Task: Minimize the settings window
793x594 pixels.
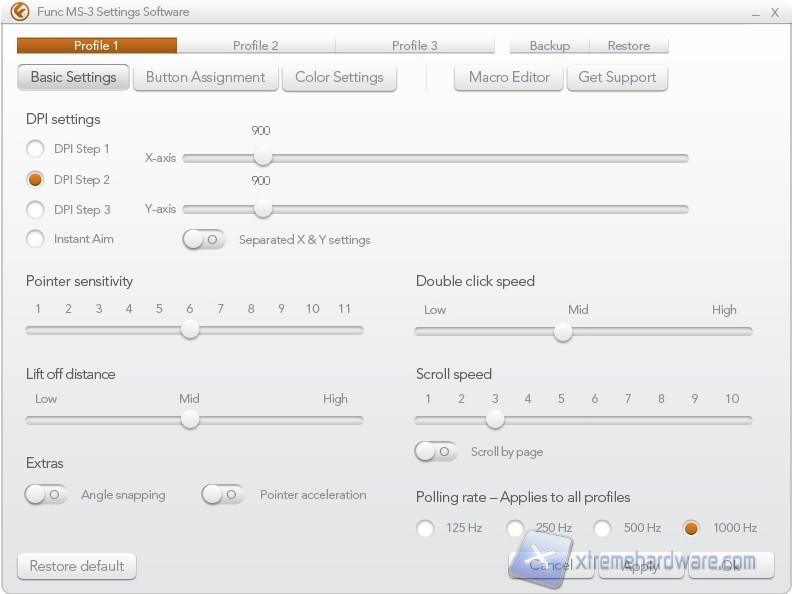Action: click(753, 12)
